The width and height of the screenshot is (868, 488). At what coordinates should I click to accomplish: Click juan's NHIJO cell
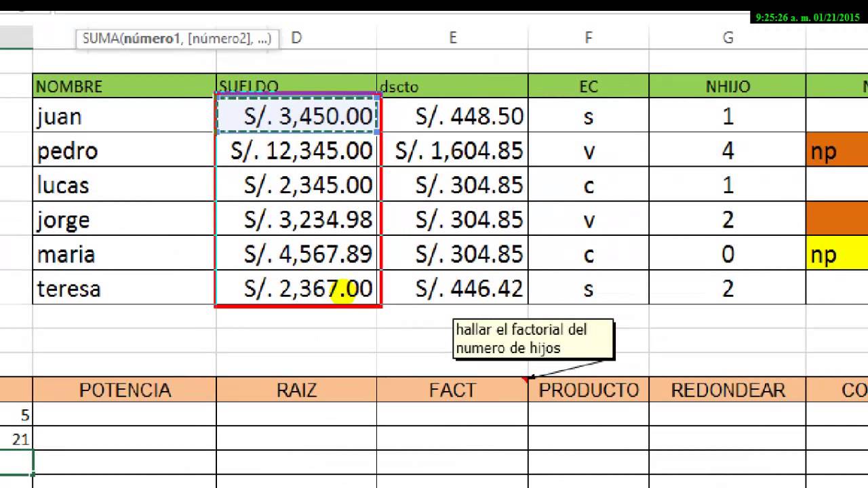pos(728,116)
